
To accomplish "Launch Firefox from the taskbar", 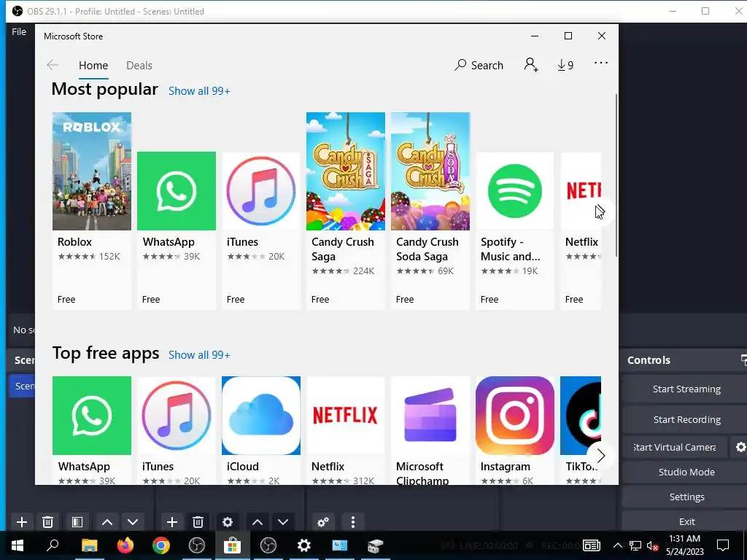I will (x=125, y=545).
